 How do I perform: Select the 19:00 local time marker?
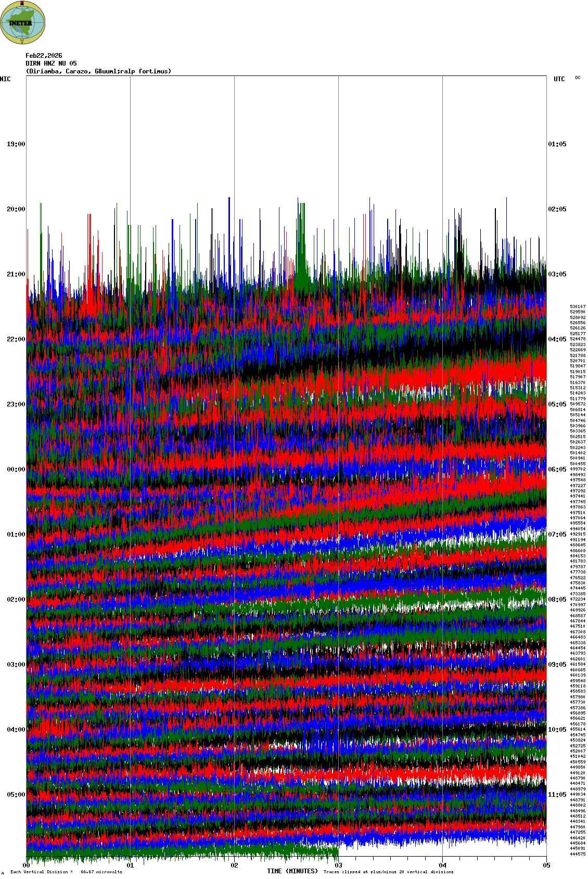16,144
